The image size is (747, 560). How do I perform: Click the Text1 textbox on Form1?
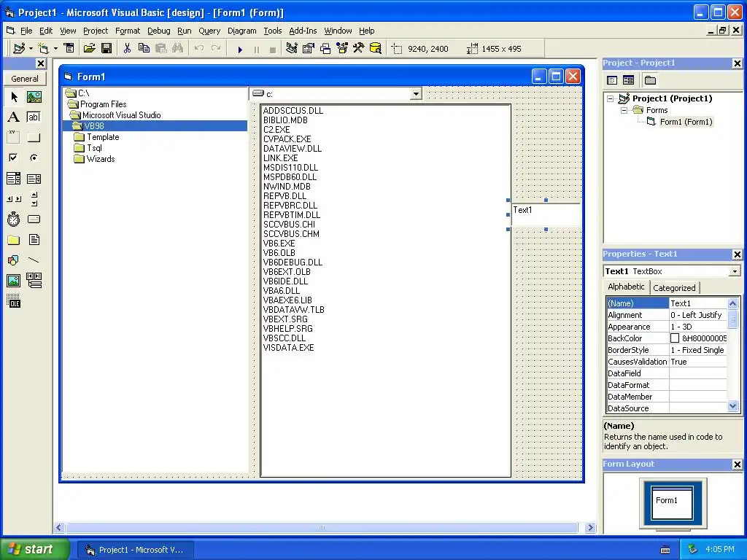click(x=546, y=215)
